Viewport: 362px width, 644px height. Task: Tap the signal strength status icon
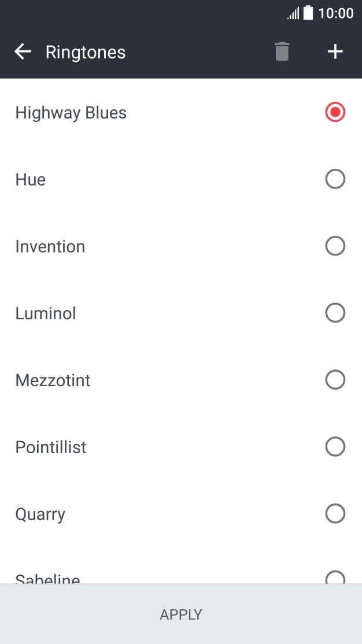pyautogui.click(x=293, y=13)
